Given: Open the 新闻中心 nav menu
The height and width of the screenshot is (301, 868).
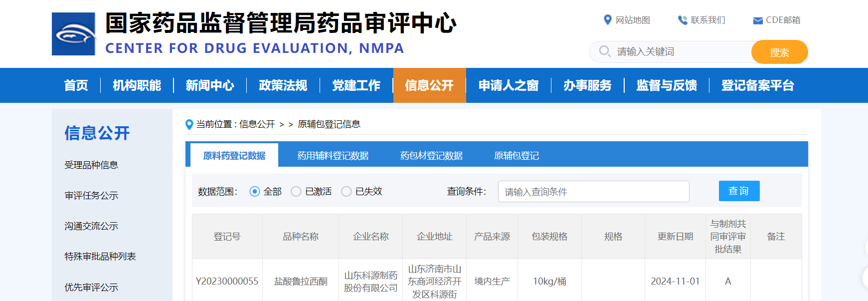Looking at the screenshot, I should pos(210,85).
